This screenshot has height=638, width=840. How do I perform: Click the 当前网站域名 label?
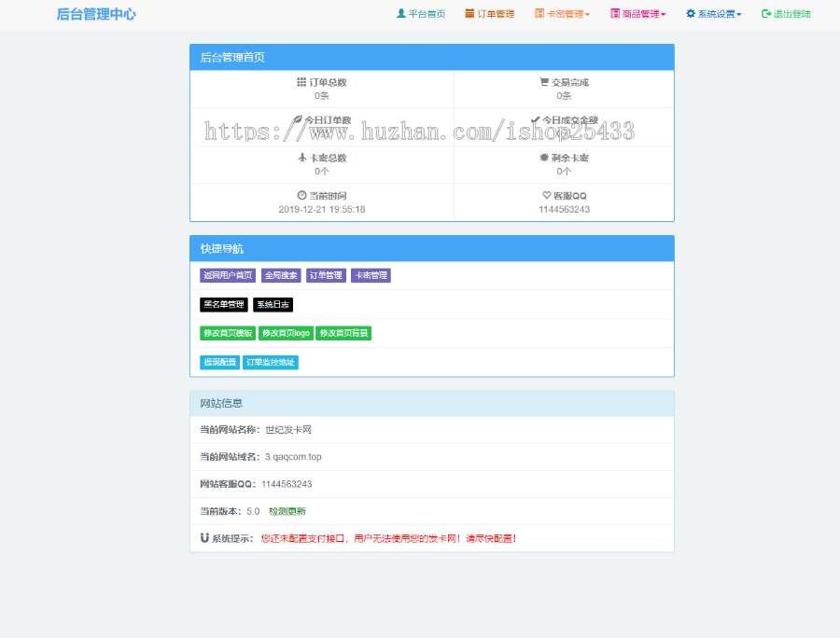(230, 456)
